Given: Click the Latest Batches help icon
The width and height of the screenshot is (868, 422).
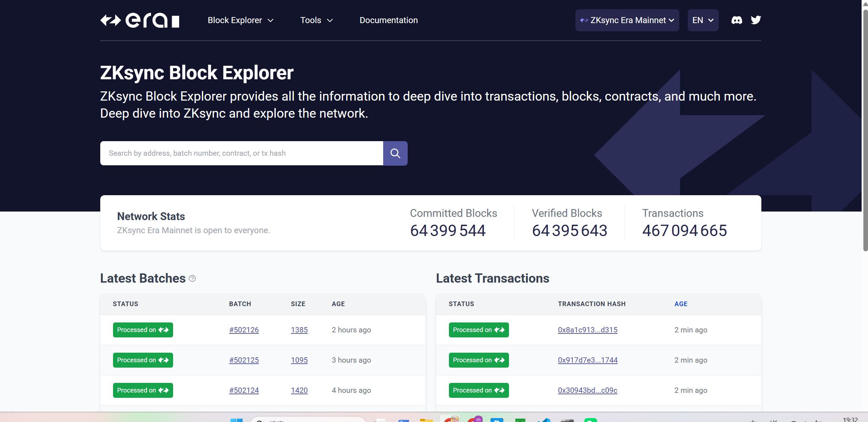Looking at the screenshot, I should tap(192, 278).
